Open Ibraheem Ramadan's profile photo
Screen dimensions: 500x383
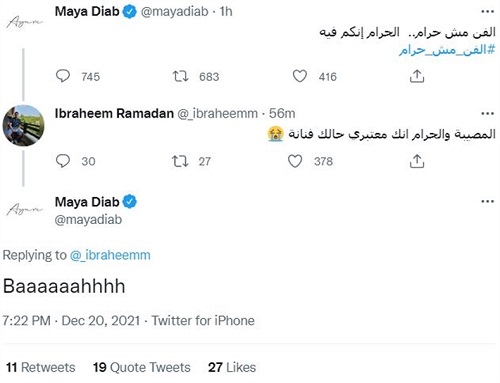[x=23, y=125]
